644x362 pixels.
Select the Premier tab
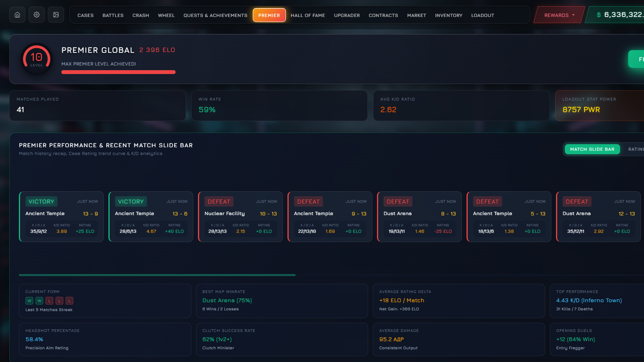pos(269,15)
